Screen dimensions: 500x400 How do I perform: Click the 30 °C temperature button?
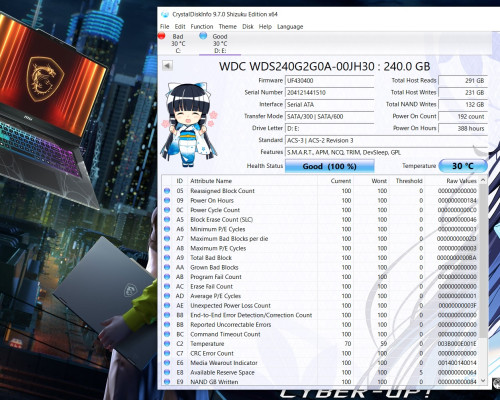point(463,166)
